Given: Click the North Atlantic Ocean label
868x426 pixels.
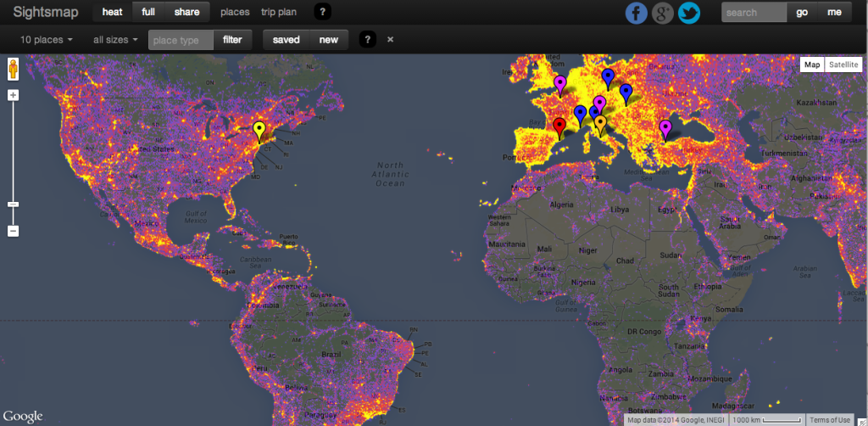Looking at the screenshot, I should click(x=392, y=174).
